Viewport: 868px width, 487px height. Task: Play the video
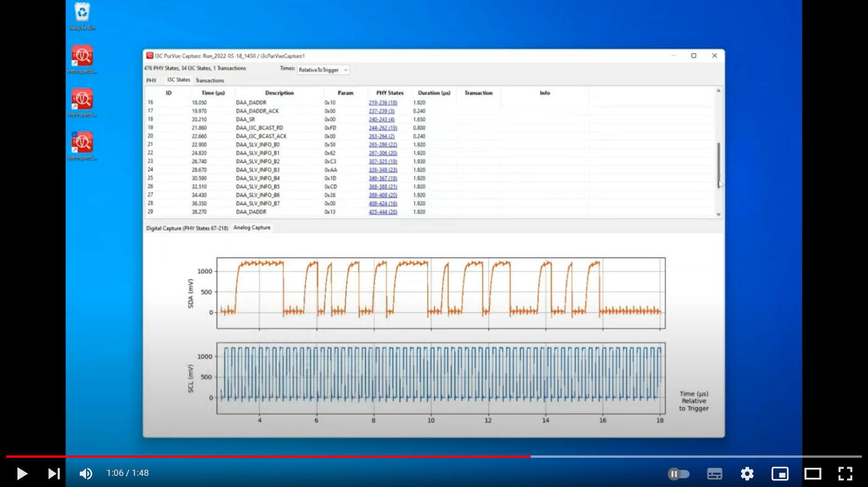(x=22, y=474)
